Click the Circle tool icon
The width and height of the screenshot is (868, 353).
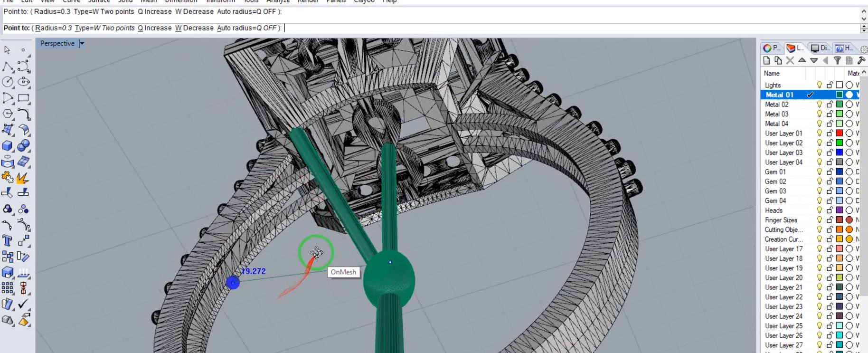point(8,82)
